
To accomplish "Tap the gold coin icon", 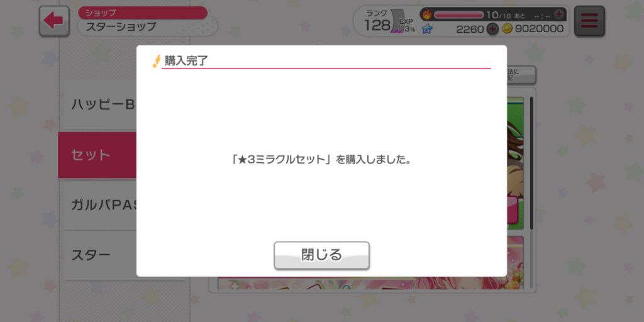I will tap(508, 29).
